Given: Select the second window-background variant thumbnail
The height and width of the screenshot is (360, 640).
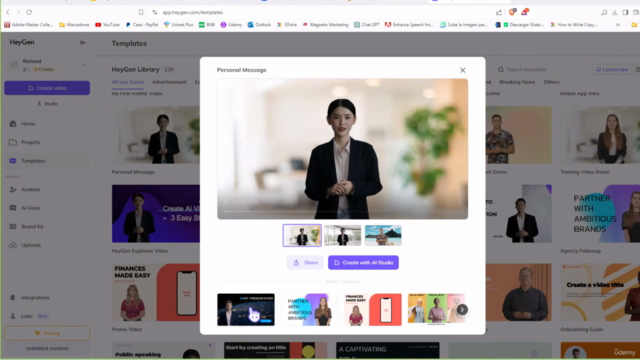Looking at the screenshot, I should click(342, 236).
